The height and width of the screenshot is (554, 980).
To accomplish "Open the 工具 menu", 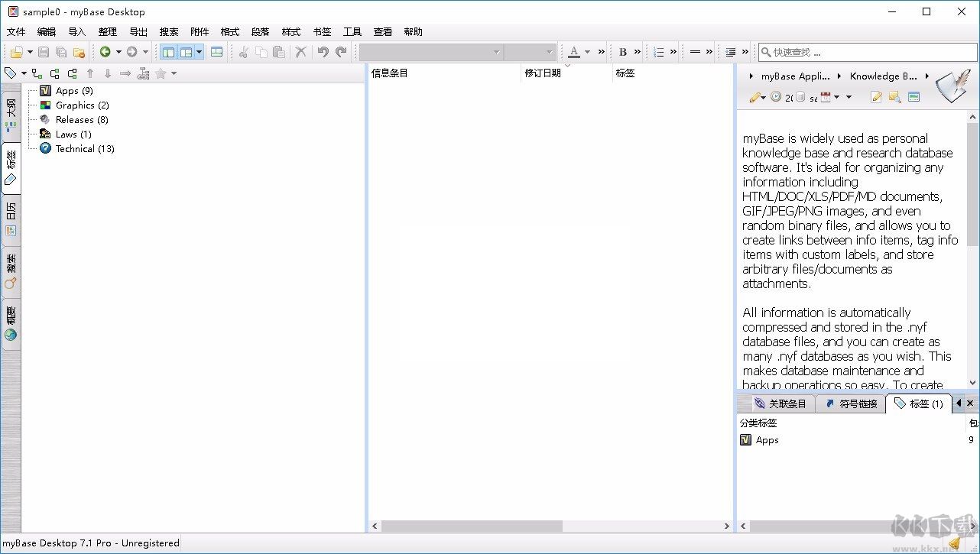I will coord(352,31).
